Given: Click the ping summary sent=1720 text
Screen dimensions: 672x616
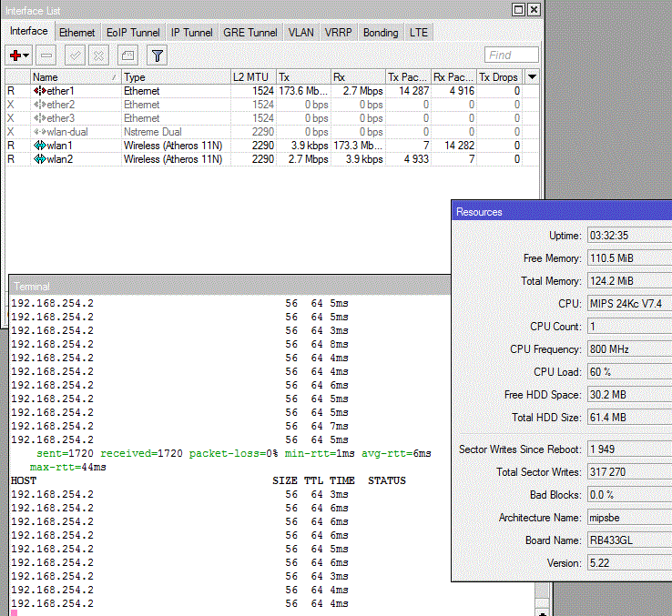Looking at the screenshot, I should (66, 453).
